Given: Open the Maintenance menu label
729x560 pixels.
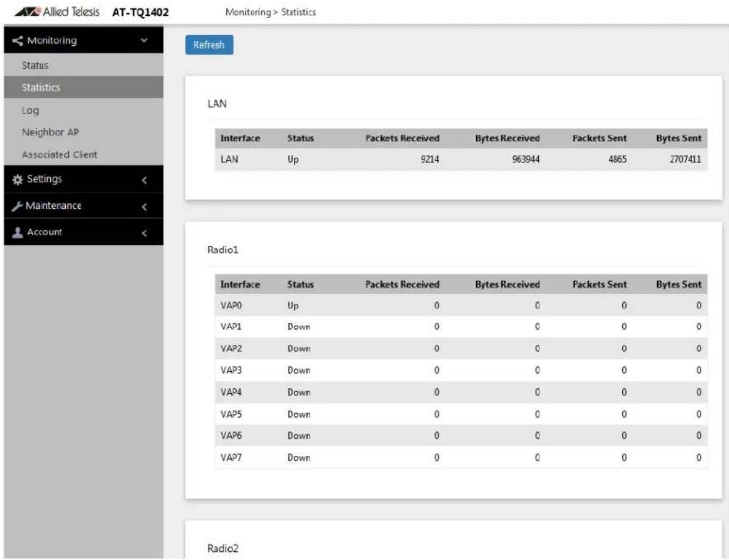Looking at the screenshot, I should click(x=53, y=206).
